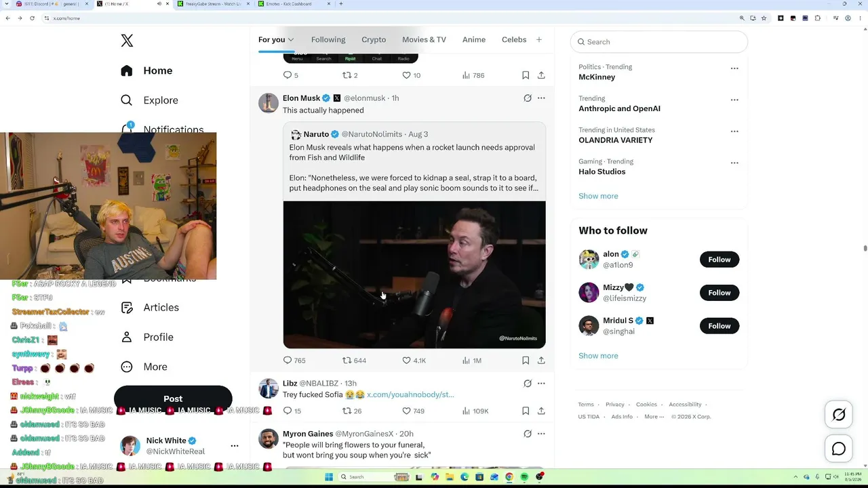View analytics showing 1M on Elon's post
Screen dimensions: 868x488
(471, 361)
